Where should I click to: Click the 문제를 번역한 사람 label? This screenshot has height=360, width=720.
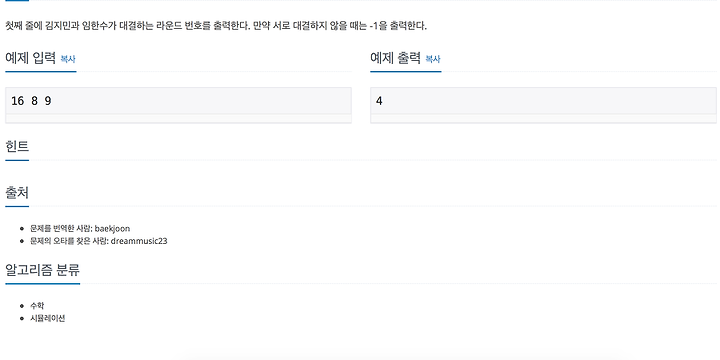click(62, 228)
